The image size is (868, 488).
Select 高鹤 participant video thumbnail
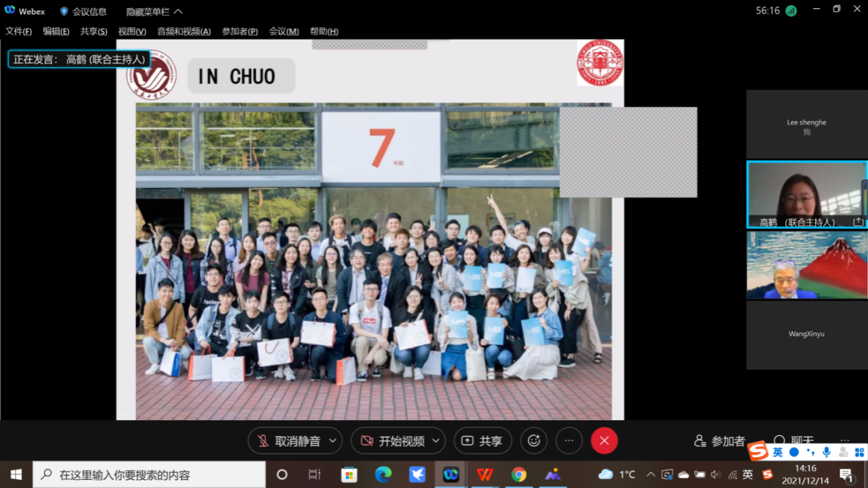tap(806, 194)
